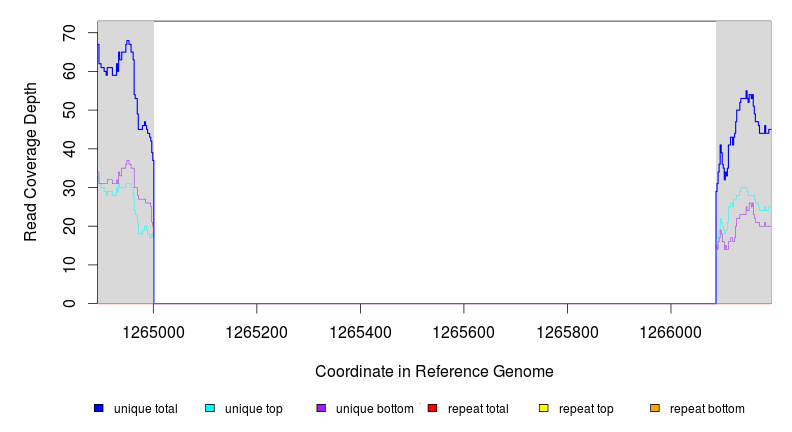Click the 'Read Coverage Depth' axis title
The image size is (792, 432).
click(31, 162)
